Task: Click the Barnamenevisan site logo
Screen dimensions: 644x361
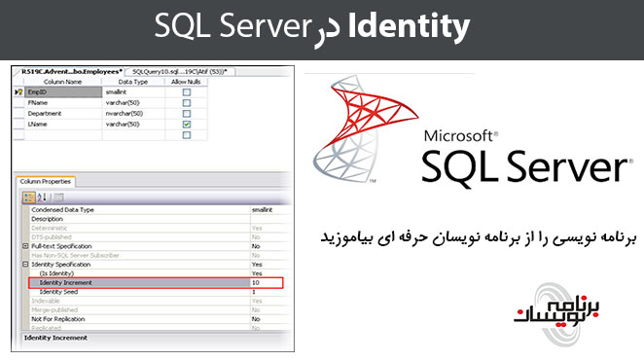Action: (556, 314)
